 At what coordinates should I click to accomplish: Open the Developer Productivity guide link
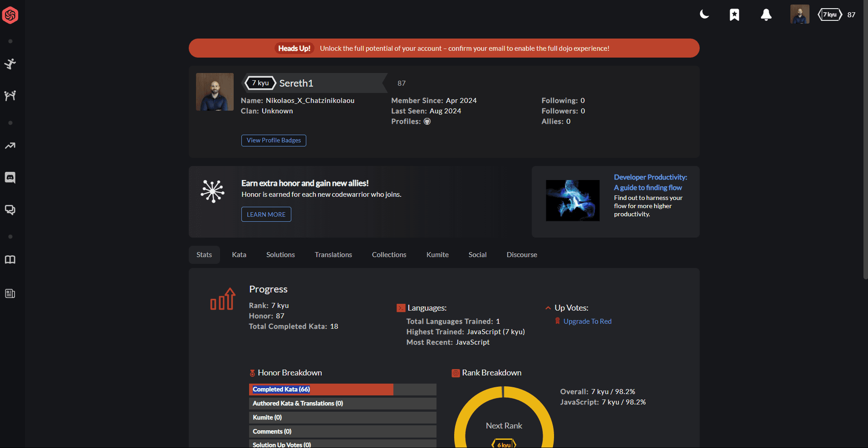click(650, 182)
